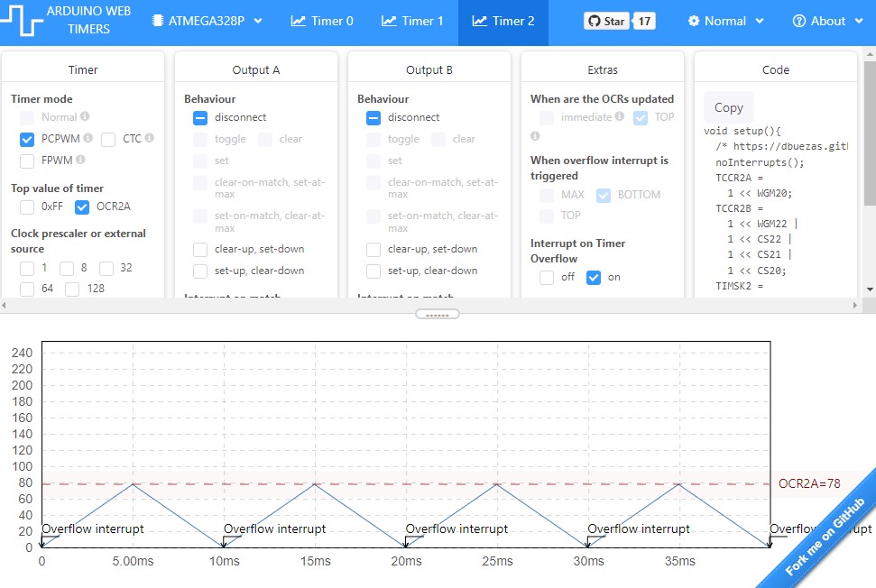This screenshot has height=588, width=876.
Task: Enable Output A set-up, clear-down checkbox
Action: (x=200, y=271)
